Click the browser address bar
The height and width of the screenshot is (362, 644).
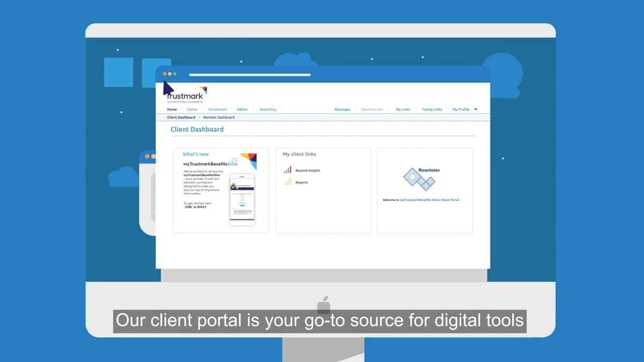[250, 75]
